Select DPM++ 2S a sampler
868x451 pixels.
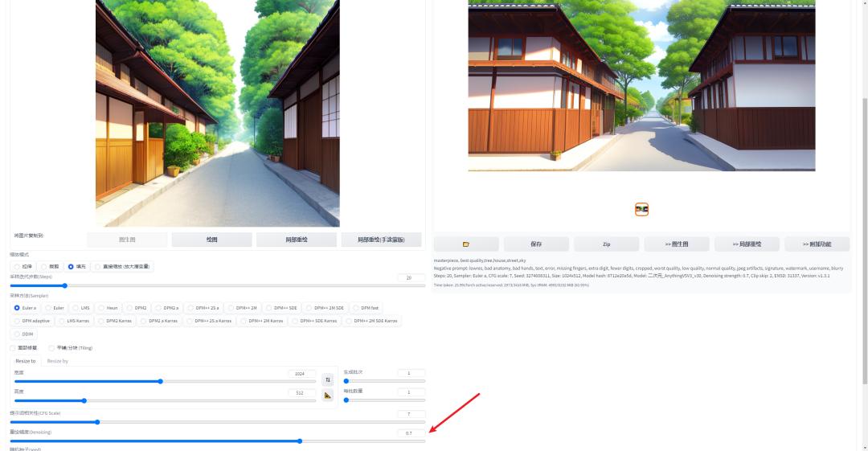click(203, 308)
